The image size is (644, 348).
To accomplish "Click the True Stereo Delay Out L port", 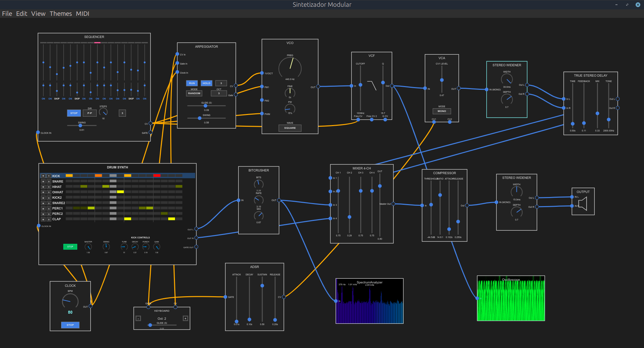I will coord(617,99).
